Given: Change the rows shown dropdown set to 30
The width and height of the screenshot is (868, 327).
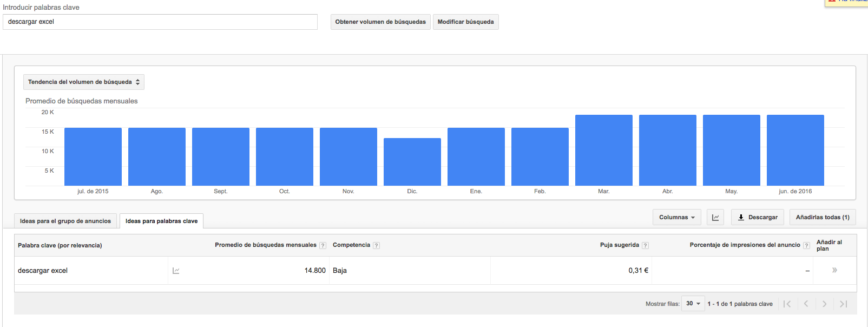Looking at the screenshot, I should tap(693, 304).
